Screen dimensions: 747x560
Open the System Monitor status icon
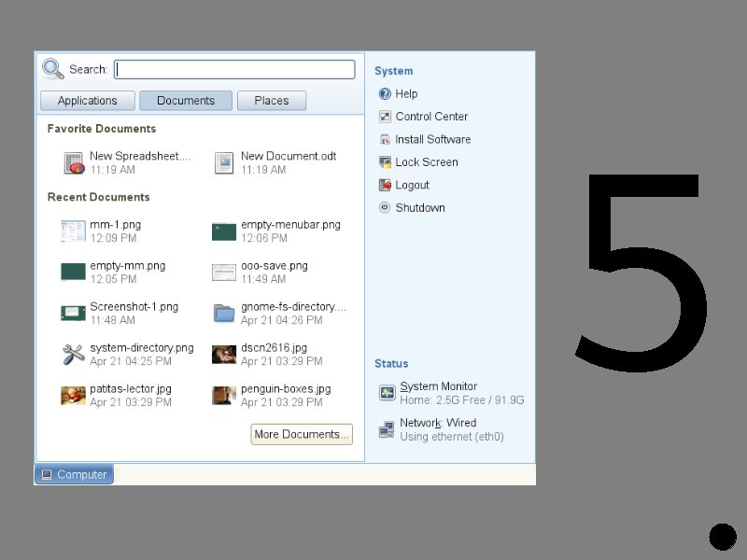(x=387, y=393)
